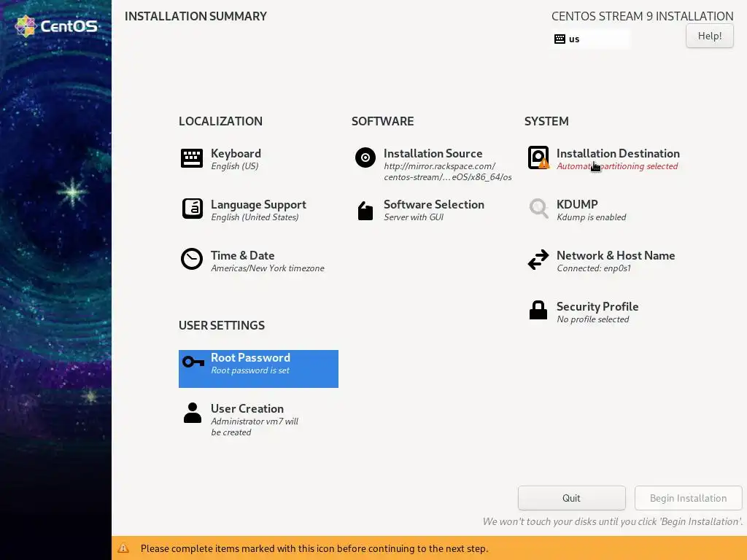Open the Installation Destination title

tap(618, 153)
